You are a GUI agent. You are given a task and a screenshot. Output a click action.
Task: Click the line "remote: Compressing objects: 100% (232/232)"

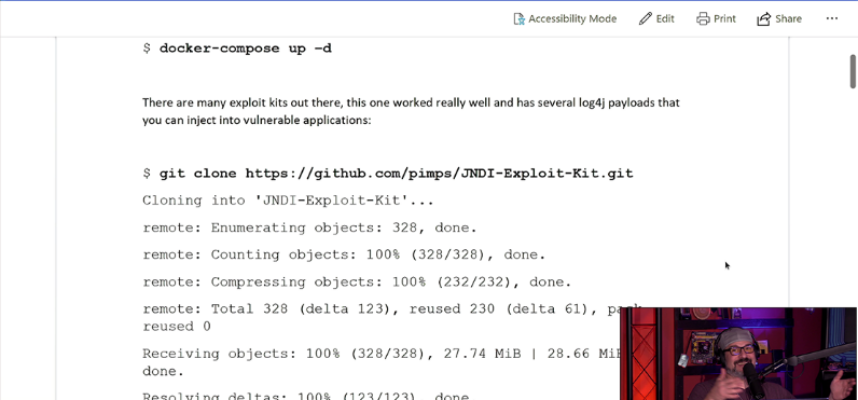(357, 282)
